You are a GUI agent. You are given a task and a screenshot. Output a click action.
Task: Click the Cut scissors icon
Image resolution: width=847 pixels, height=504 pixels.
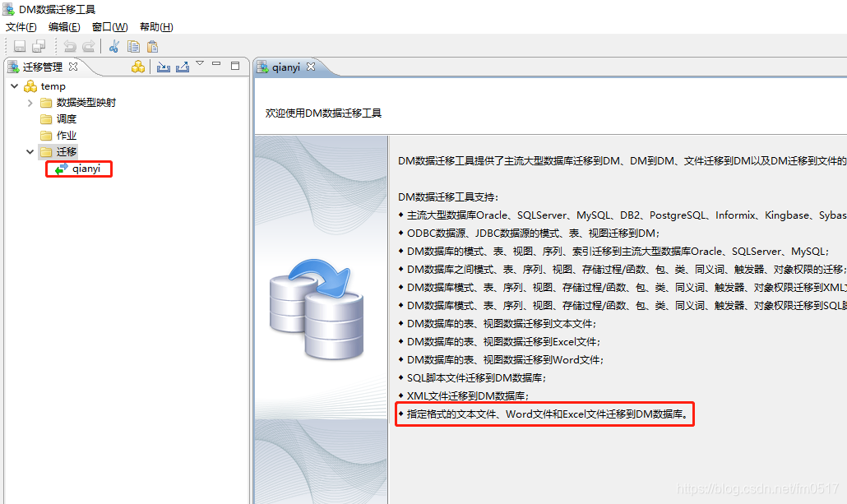pos(114,47)
